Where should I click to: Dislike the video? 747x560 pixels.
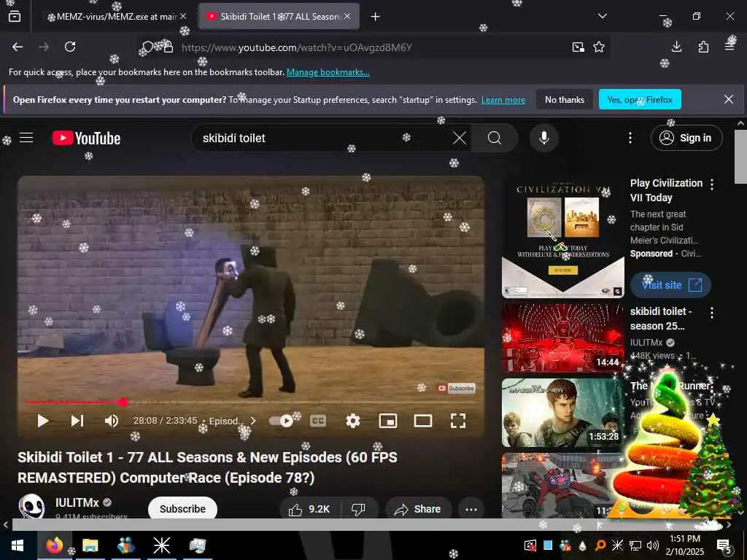click(x=358, y=510)
